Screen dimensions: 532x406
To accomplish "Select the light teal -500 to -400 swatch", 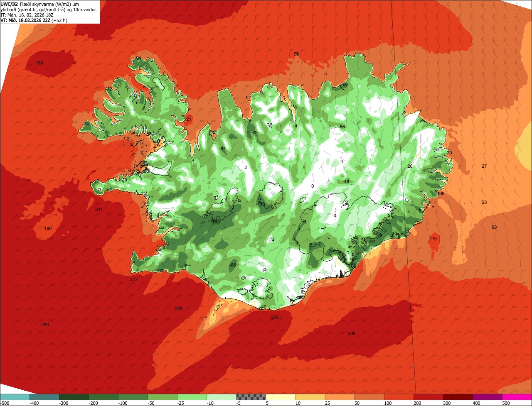I will pyautogui.click(x=15, y=396).
